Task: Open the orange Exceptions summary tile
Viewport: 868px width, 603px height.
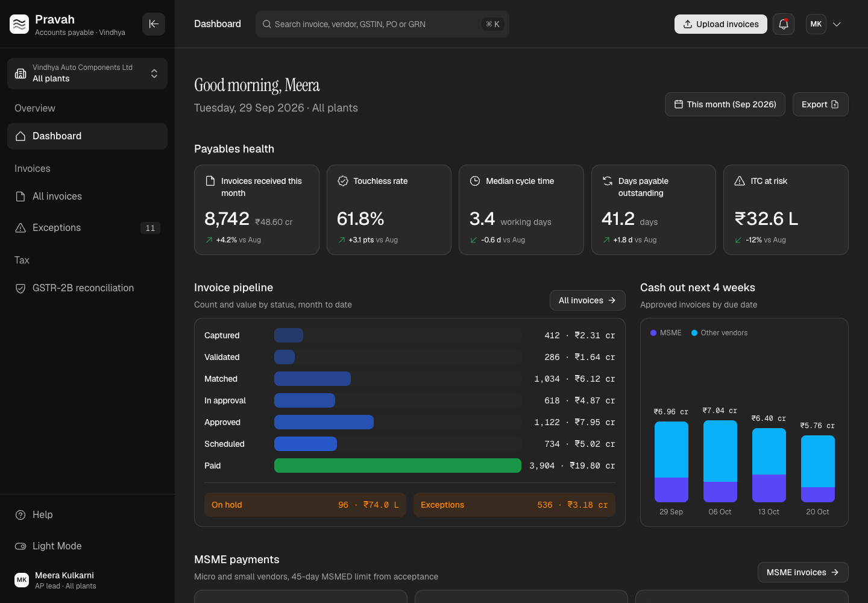Action: click(x=514, y=505)
